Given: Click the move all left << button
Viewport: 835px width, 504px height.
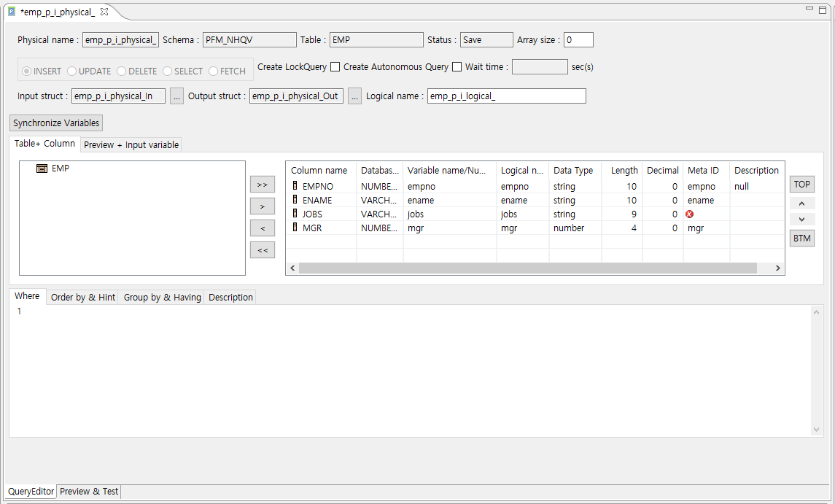Looking at the screenshot, I should tap(263, 250).
